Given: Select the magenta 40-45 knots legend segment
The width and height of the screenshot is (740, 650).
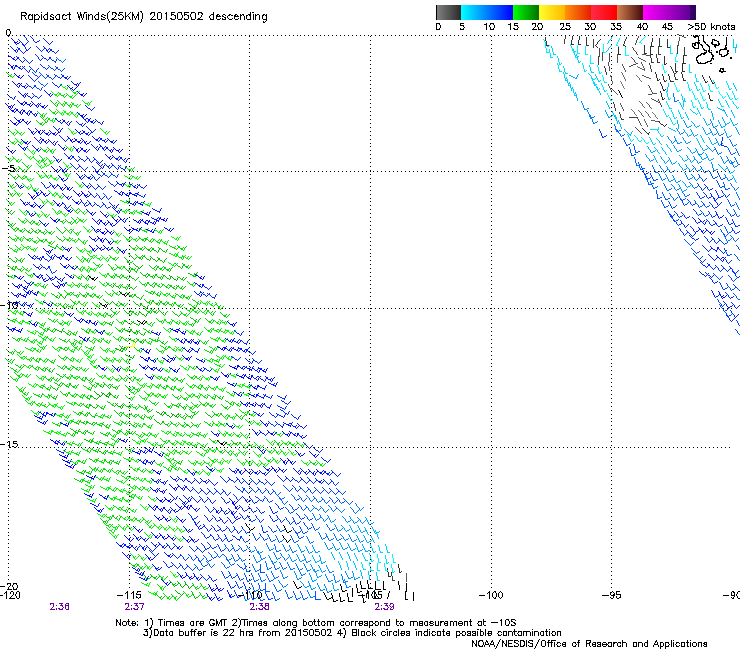Looking at the screenshot, I should tap(656, 12).
